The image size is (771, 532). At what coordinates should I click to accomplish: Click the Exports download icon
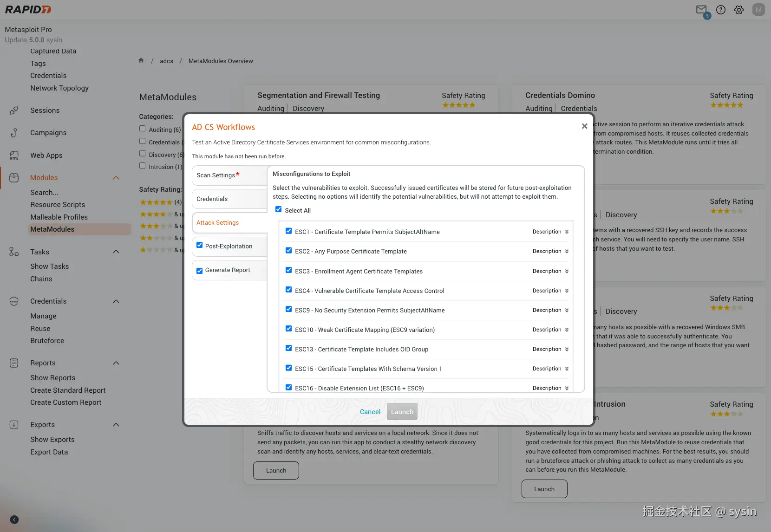(x=14, y=424)
